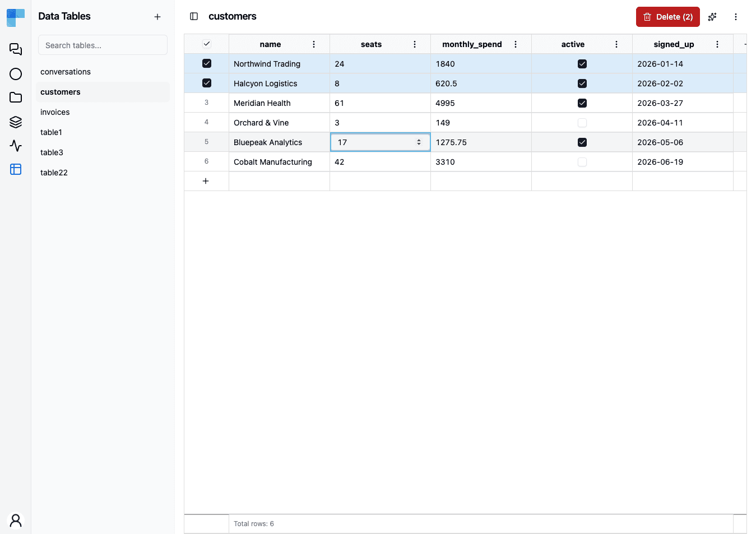Image resolution: width=756 pixels, height=534 pixels.
Task: Open table22 in the list
Action: tap(103, 173)
